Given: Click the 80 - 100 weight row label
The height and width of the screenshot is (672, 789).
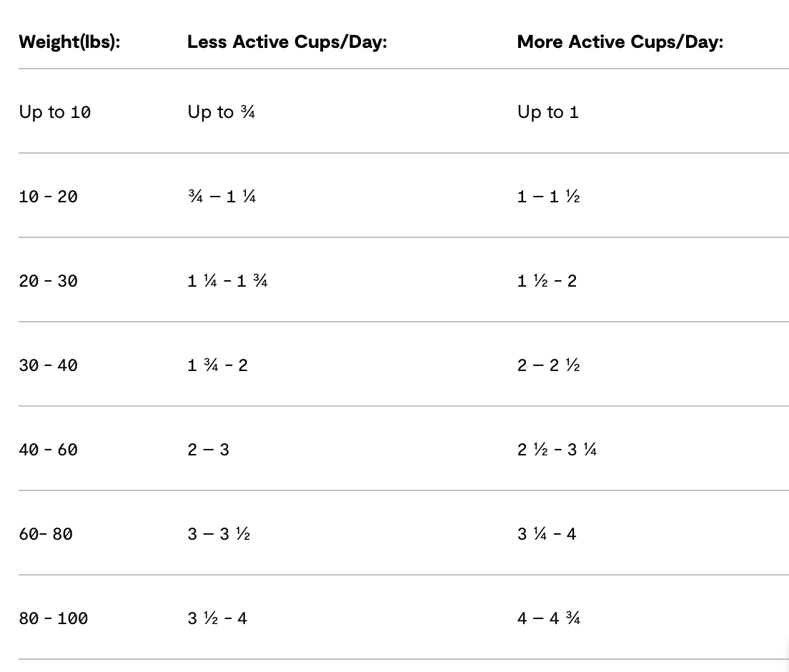Looking at the screenshot, I should click(x=54, y=618).
